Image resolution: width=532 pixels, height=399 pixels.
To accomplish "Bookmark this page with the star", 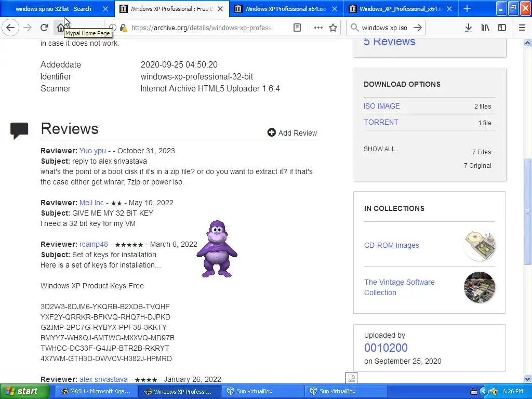I will 333,28.
